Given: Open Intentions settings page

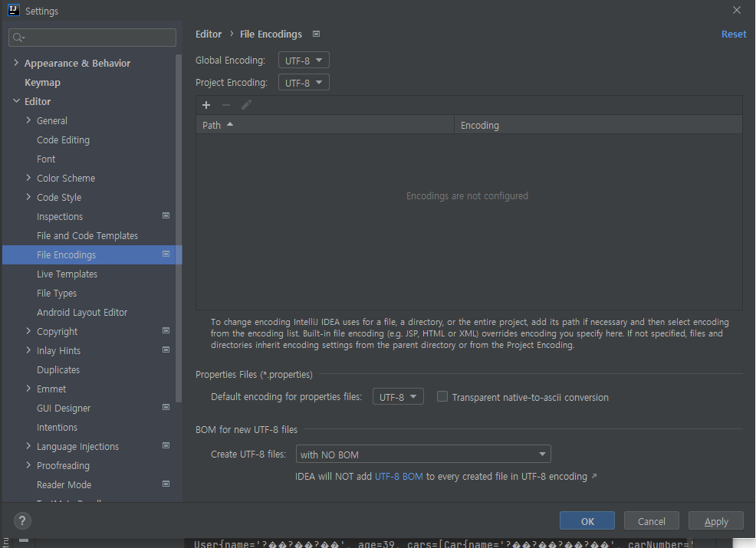Looking at the screenshot, I should 57,427.
